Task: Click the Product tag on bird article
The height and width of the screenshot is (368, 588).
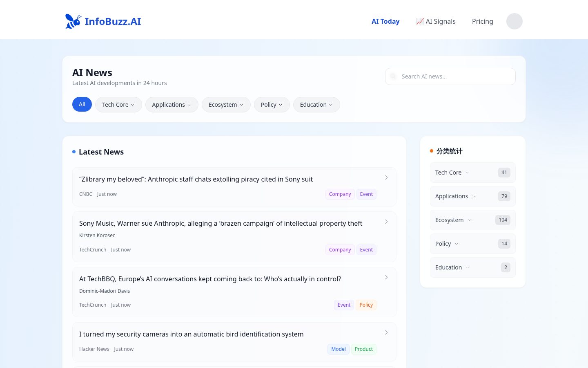Action: pos(363,349)
